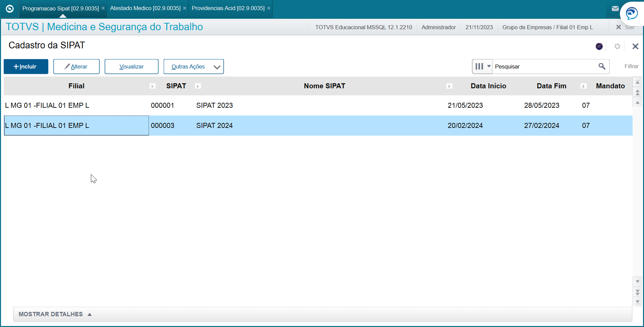Select the SIPAT 2023 row
Screen dimensions: 644x327
pyautogui.click(x=214, y=105)
